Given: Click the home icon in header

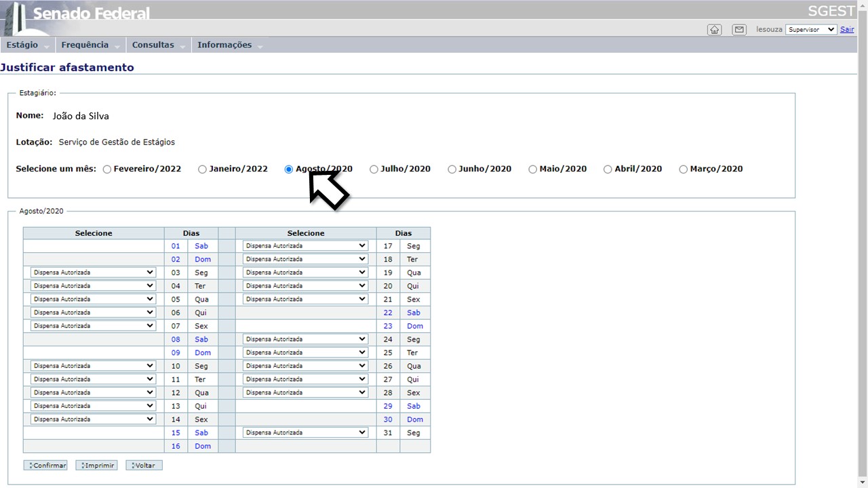Looking at the screenshot, I should (714, 30).
